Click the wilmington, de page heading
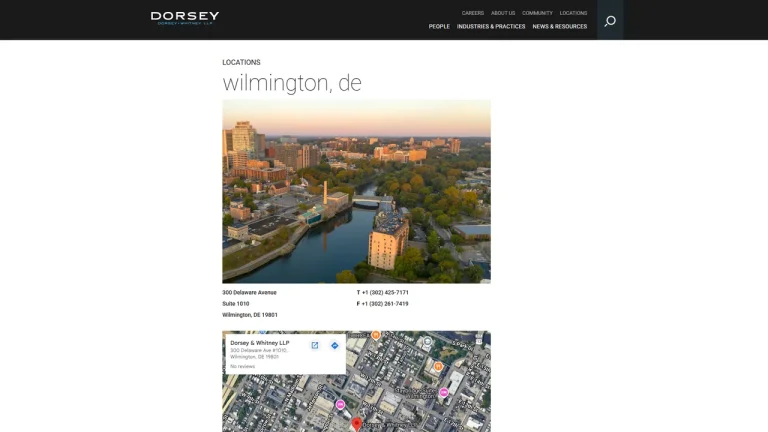 [292, 83]
